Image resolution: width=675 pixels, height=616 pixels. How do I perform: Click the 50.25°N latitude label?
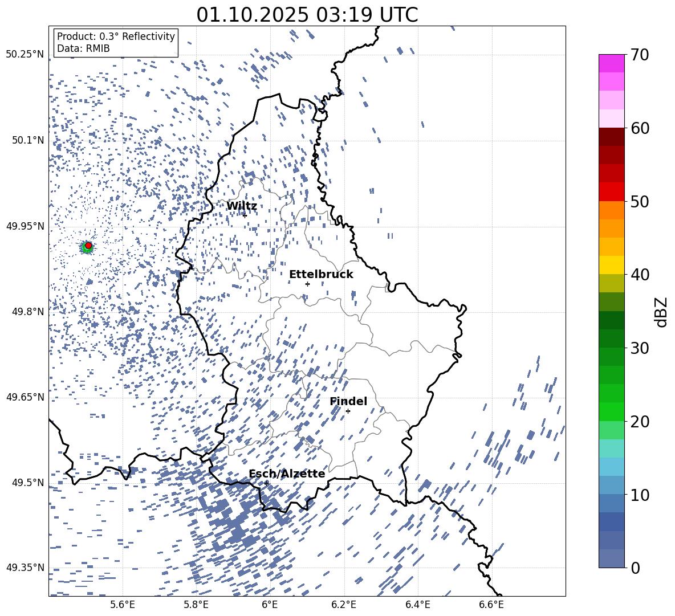click(x=25, y=55)
